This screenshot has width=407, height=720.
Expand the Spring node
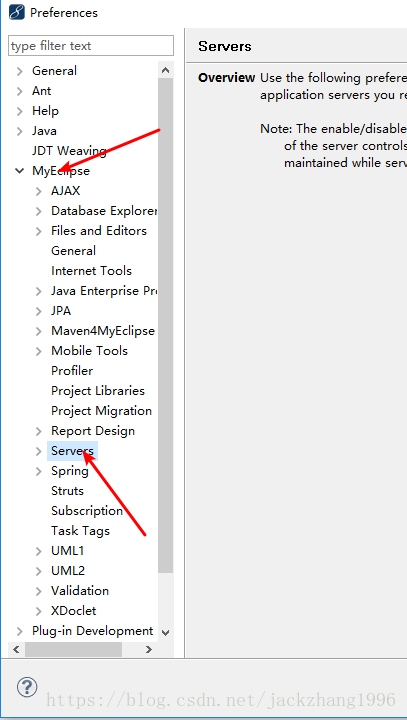39,471
